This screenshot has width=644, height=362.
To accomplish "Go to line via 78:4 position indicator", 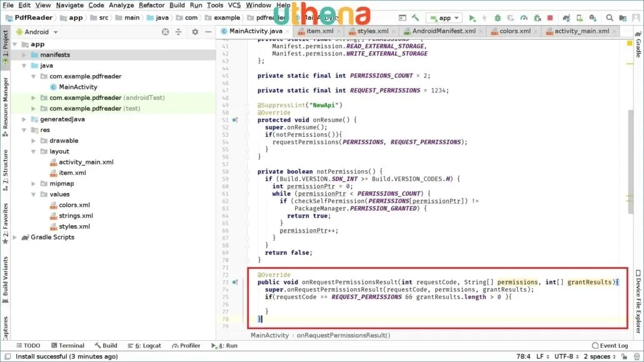I will click(x=523, y=356).
